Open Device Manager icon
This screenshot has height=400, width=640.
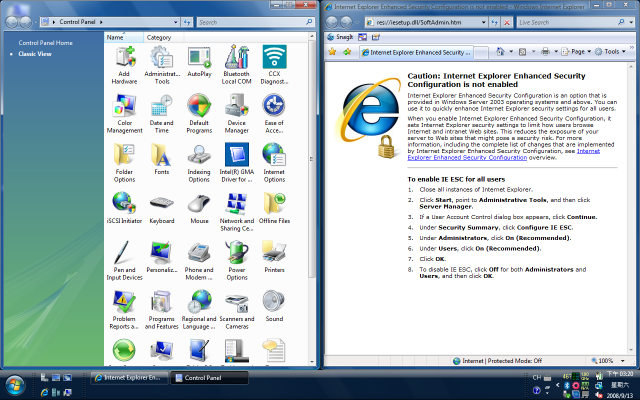pyautogui.click(x=237, y=114)
